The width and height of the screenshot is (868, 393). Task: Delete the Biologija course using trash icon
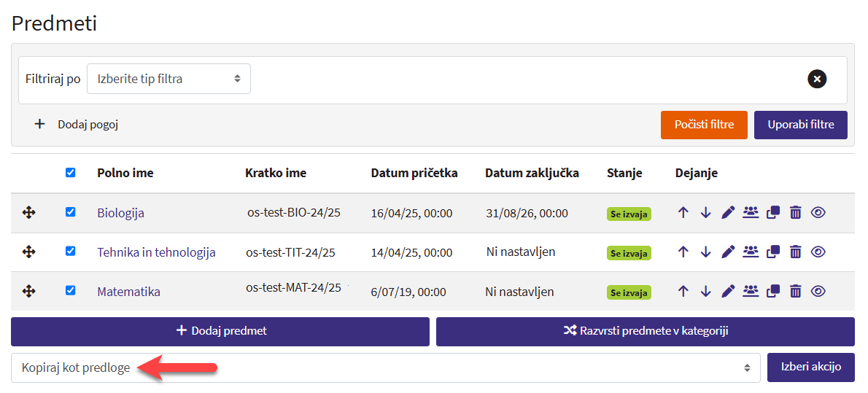pyautogui.click(x=796, y=213)
